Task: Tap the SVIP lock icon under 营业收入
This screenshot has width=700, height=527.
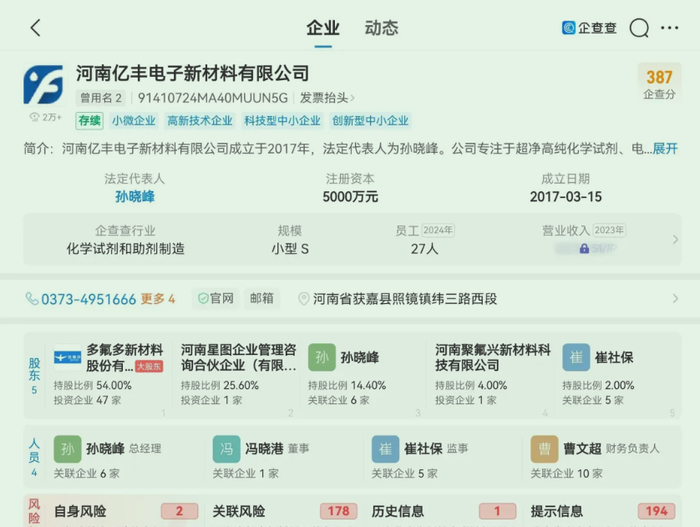Action: 584,249
